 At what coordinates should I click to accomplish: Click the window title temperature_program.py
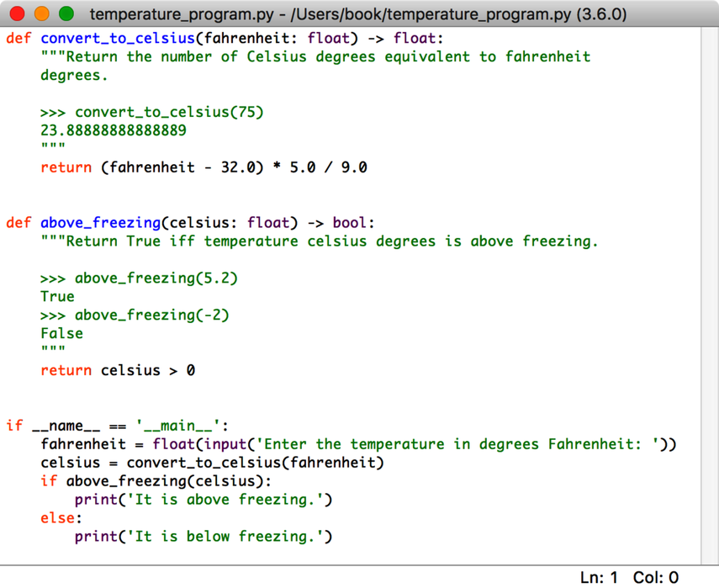click(x=357, y=14)
